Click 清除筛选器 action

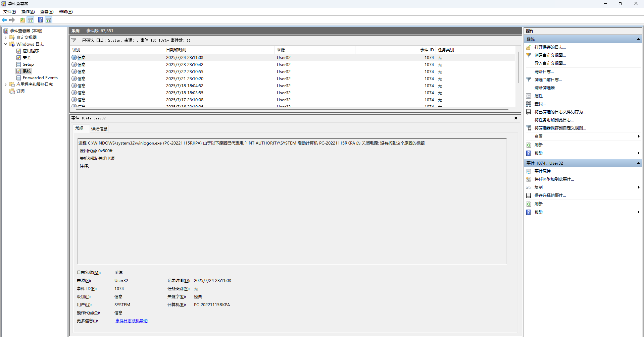545,88
